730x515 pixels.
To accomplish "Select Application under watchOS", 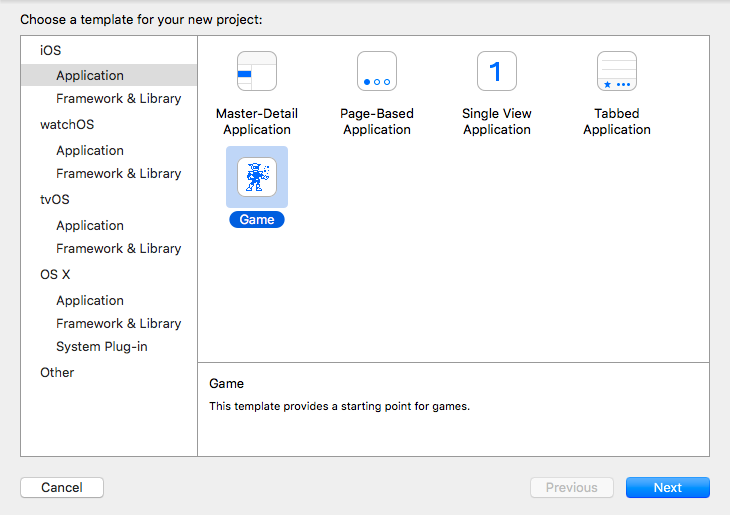I will click(90, 150).
